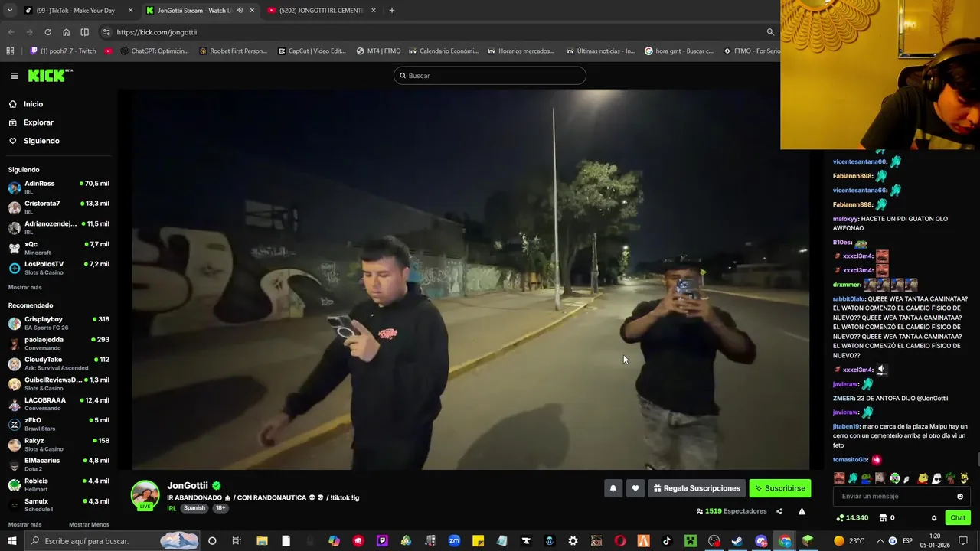Open the MT4 | FTMO bookmark
The height and width of the screenshot is (551, 980).
point(378,51)
